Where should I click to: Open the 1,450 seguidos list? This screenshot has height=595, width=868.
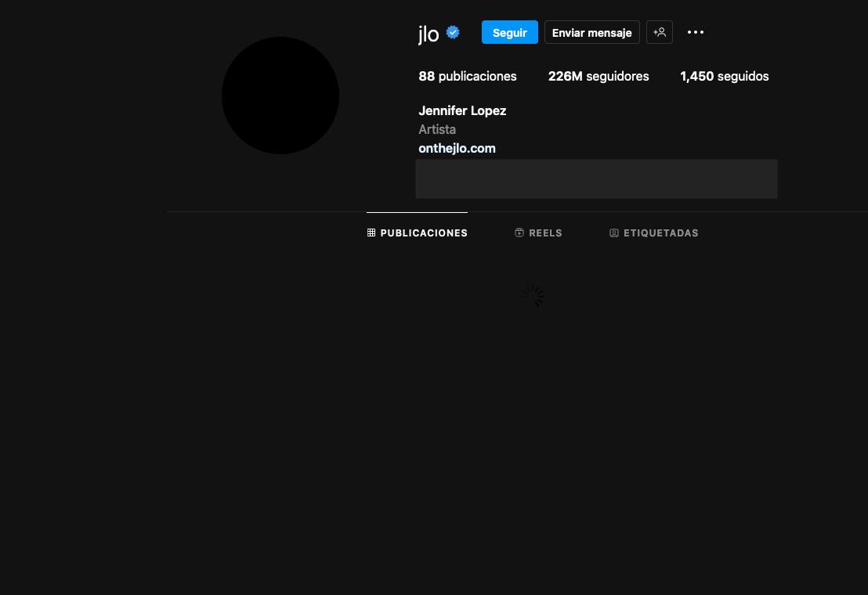(x=724, y=76)
